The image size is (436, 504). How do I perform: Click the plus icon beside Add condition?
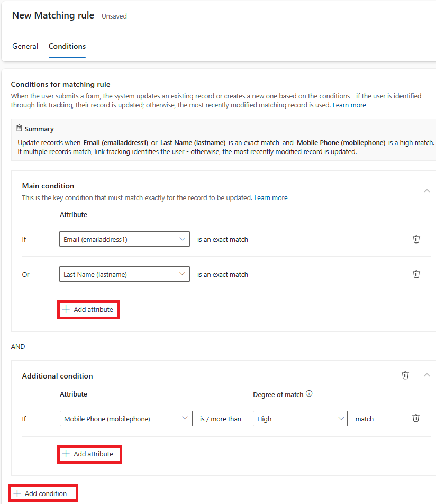coord(17,493)
